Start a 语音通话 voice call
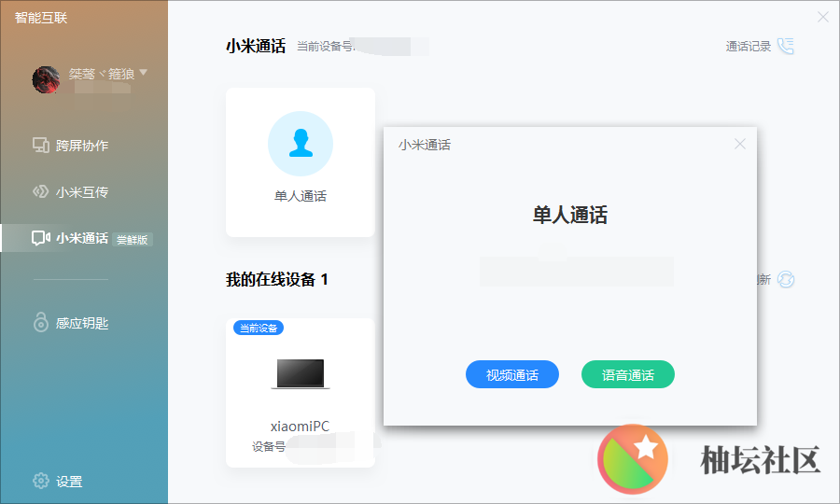This screenshot has height=504, width=840. [627, 375]
